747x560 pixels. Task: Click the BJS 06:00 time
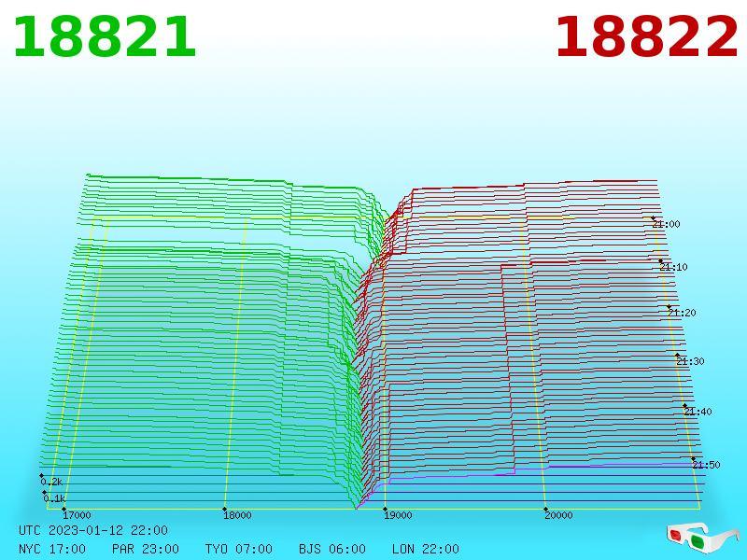(x=332, y=549)
